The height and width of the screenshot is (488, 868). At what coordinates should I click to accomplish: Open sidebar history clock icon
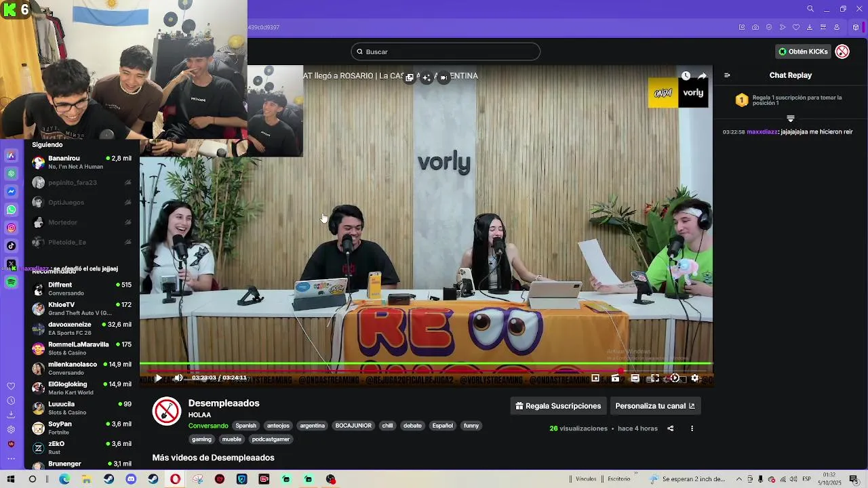click(11, 400)
